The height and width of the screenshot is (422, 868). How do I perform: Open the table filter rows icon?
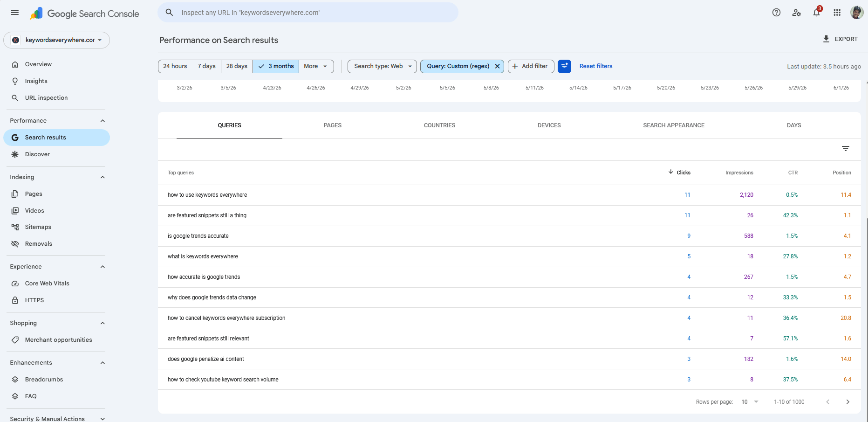[x=846, y=149]
